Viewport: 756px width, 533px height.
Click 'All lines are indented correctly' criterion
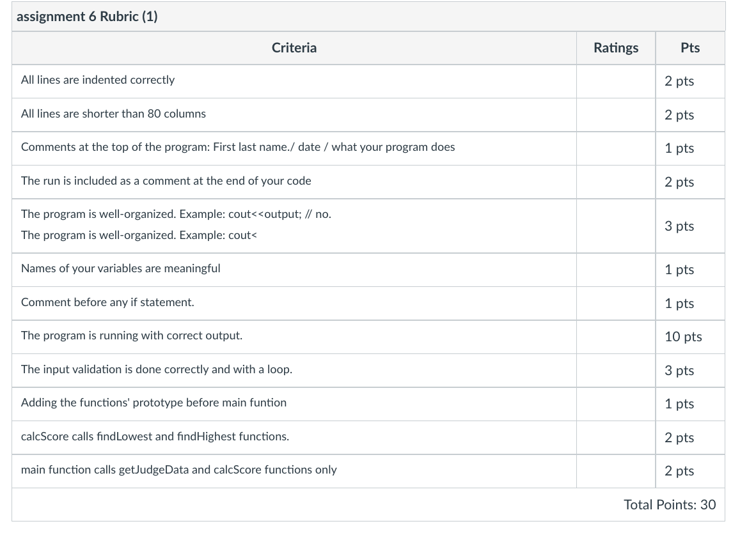pyautogui.click(x=98, y=80)
